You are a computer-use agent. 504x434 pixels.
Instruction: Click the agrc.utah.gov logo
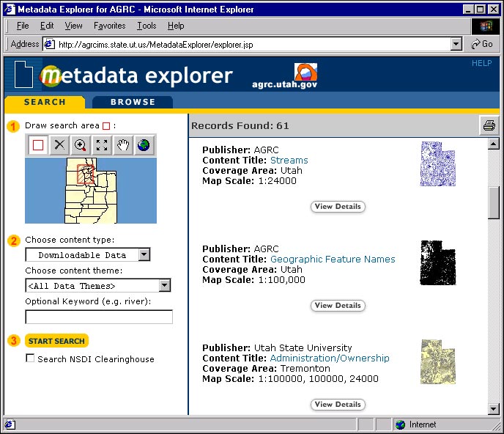pos(285,76)
